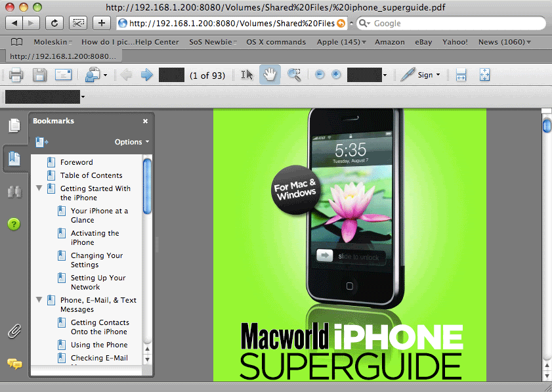
Task: Save a copy with the floppy icon
Action: click(40, 75)
